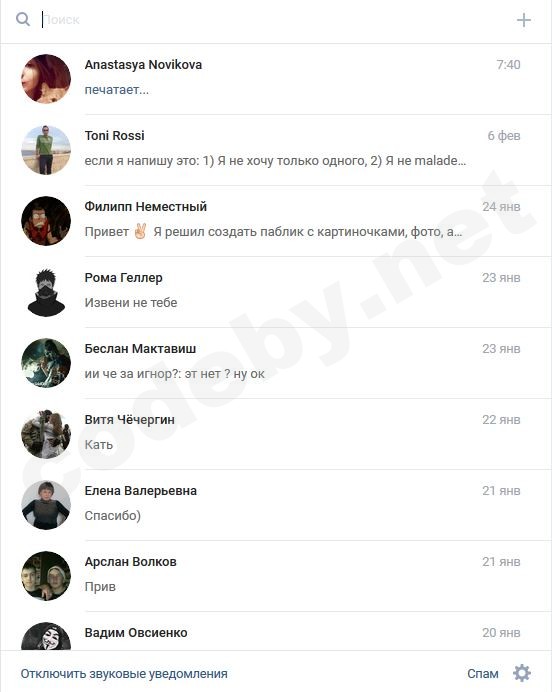The height and width of the screenshot is (692, 552).
Task: Start new conversation with plus icon
Action: coord(524,20)
